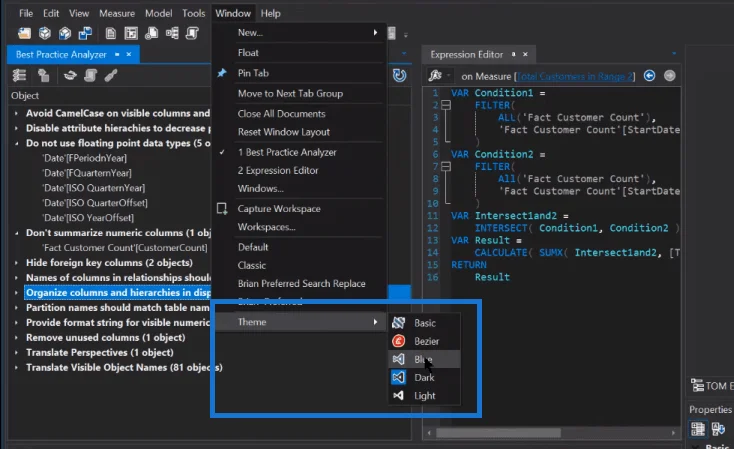Viewport: 734px width, 449px height.
Task: Choose Move to Next Tab Group
Action: pos(300,94)
